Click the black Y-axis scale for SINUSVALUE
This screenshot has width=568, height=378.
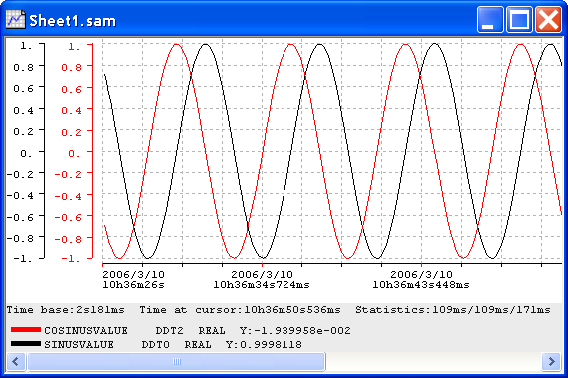point(26,151)
